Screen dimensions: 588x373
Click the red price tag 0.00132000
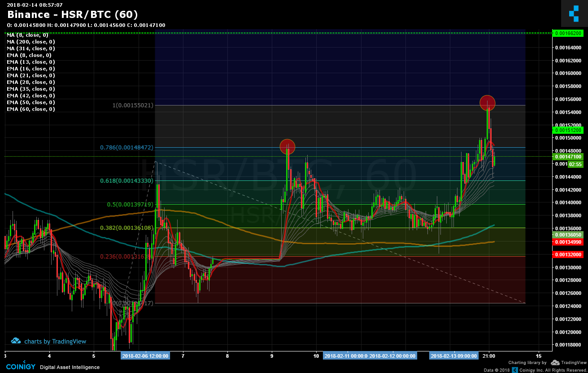pyautogui.click(x=568, y=255)
